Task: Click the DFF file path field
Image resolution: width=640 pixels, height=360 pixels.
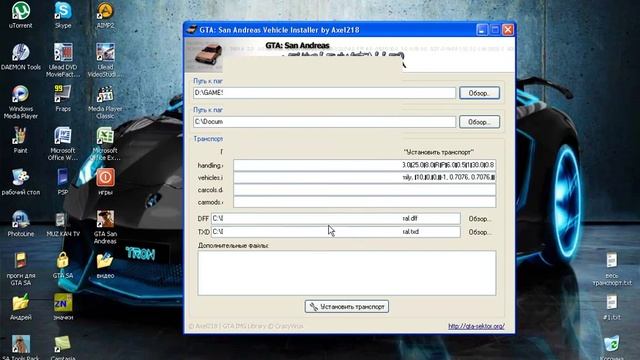Action: tap(336, 218)
